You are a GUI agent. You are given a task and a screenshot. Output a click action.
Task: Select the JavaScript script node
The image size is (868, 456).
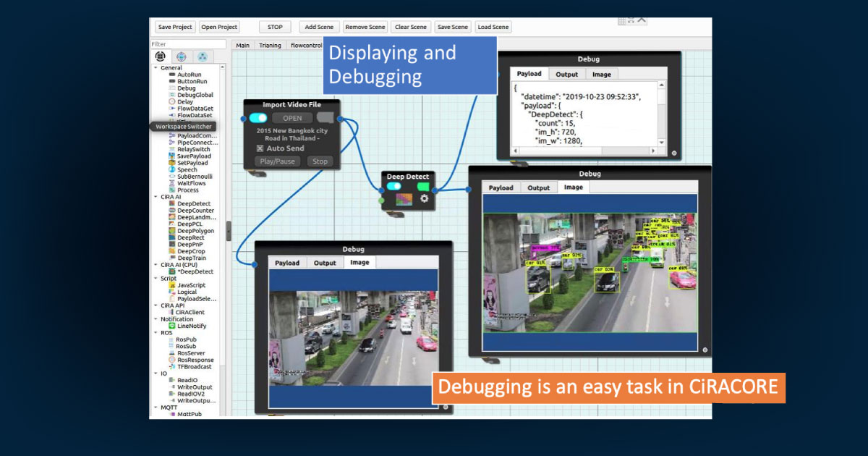(x=191, y=285)
